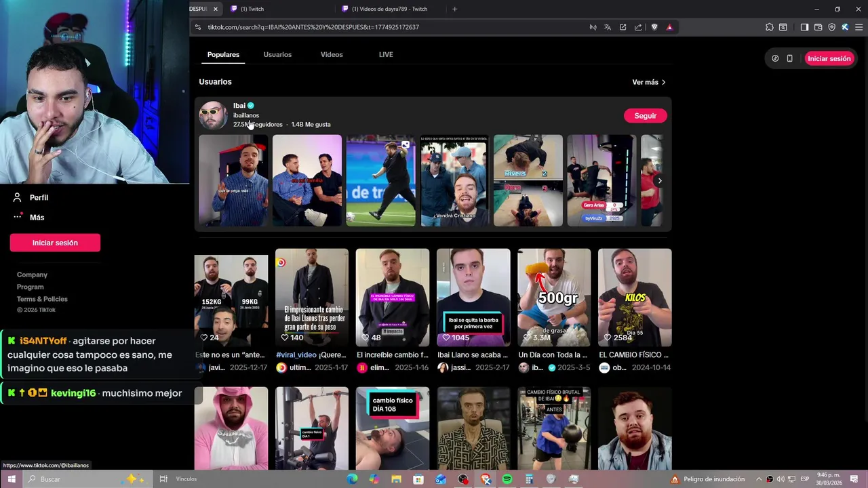This screenshot has width=868, height=488.
Task: Open the Rivers push-up carousel video
Action: 528,180
